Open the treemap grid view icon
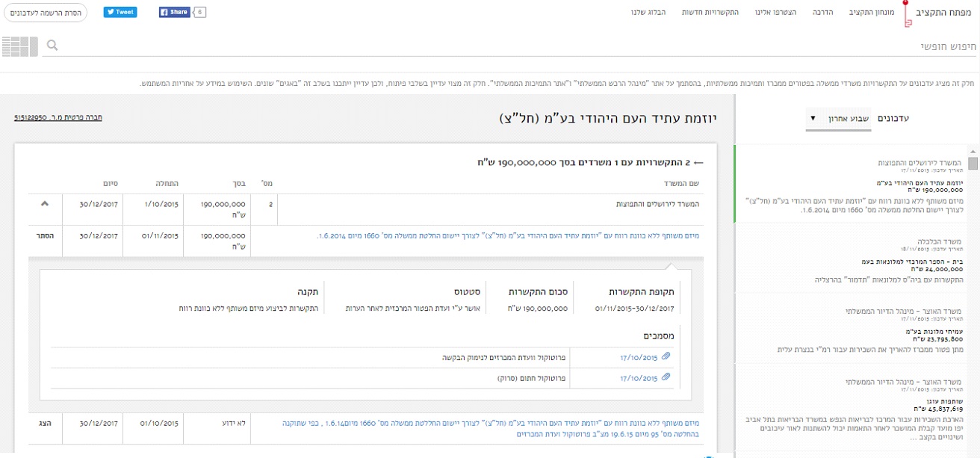 pos(19,46)
